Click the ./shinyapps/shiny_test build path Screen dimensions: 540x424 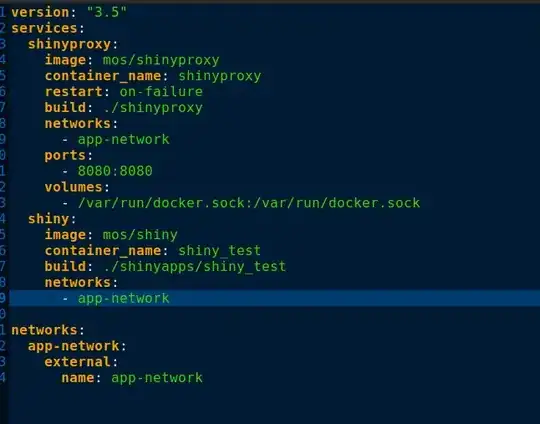click(x=195, y=267)
